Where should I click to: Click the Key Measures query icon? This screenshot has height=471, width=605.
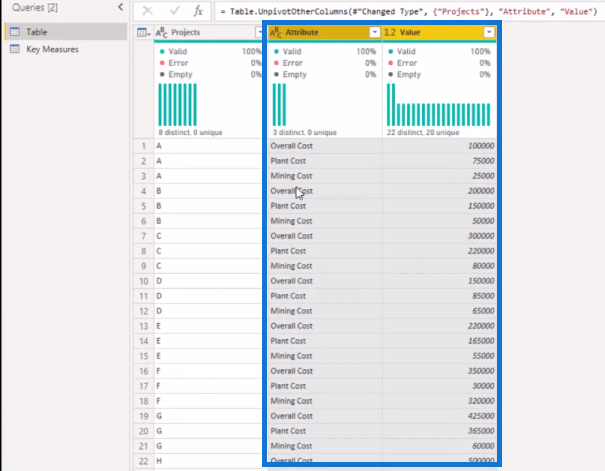(x=15, y=49)
